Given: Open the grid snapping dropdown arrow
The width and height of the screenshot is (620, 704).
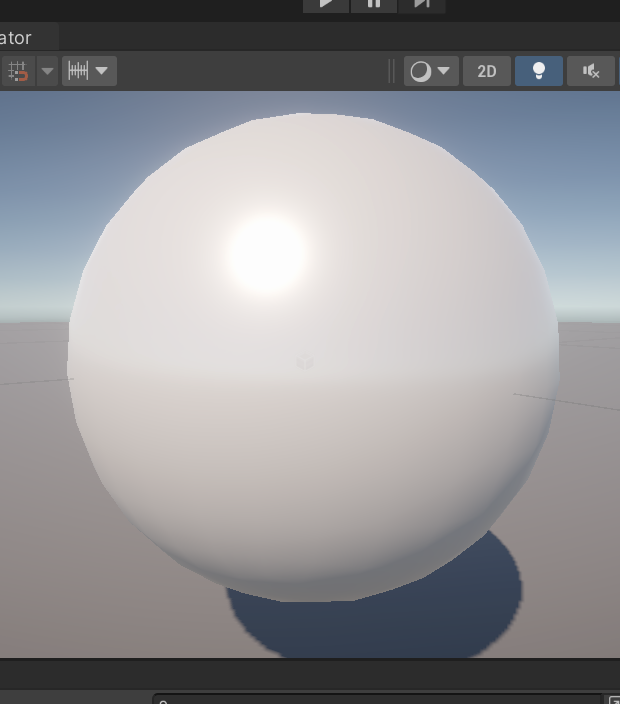Looking at the screenshot, I should point(47,71).
